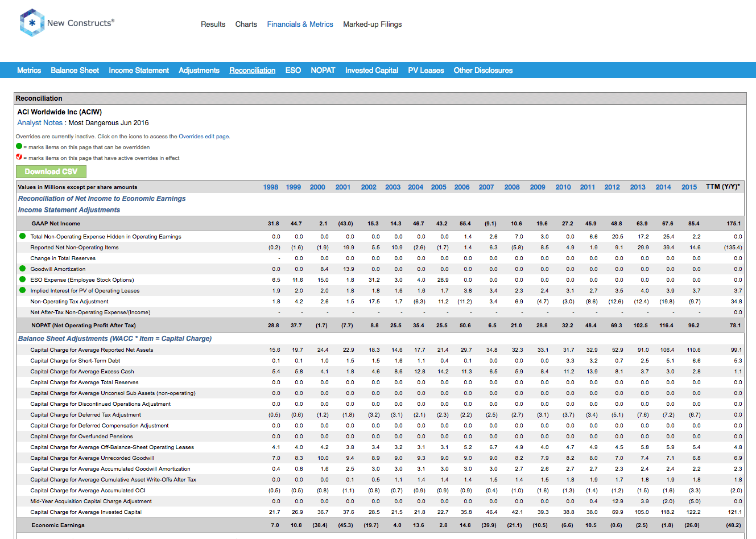This screenshot has height=539, width=756.
Task: Click the 2009 year column link
Action: coord(538,187)
